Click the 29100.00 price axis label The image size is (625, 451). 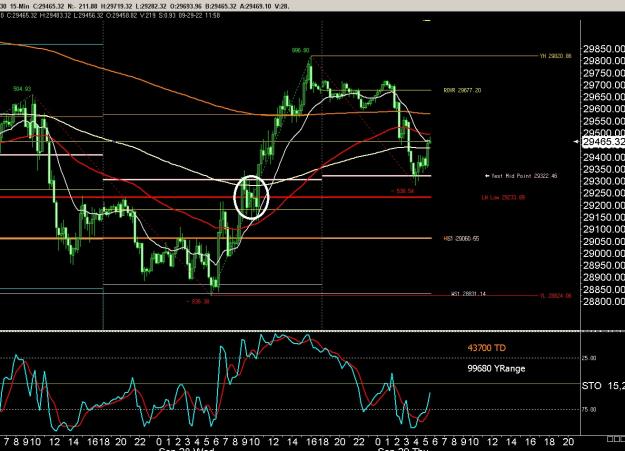coord(604,229)
